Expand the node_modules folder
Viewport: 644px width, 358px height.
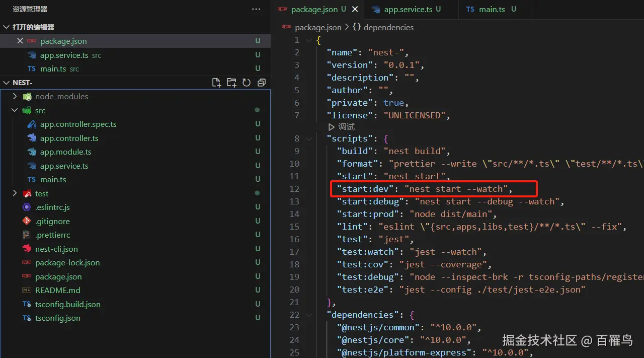click(x=15, y=96)
